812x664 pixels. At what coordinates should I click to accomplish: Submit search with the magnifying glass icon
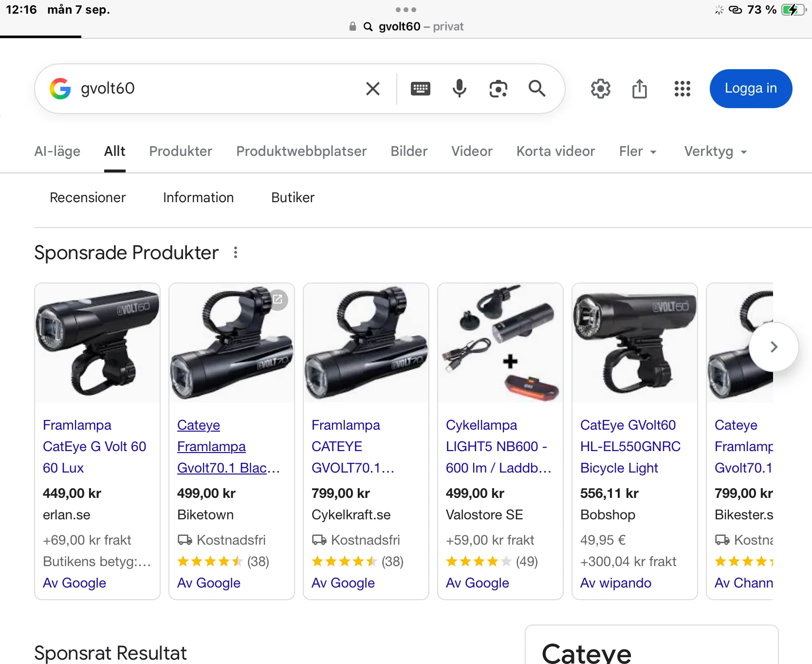point(537,89)
